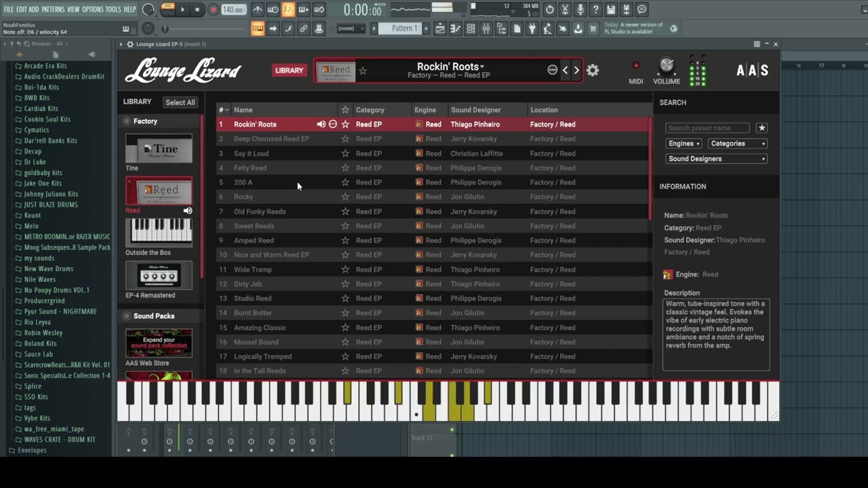
Task: Open the Categories filter dropdown
Action: [738, 144]
